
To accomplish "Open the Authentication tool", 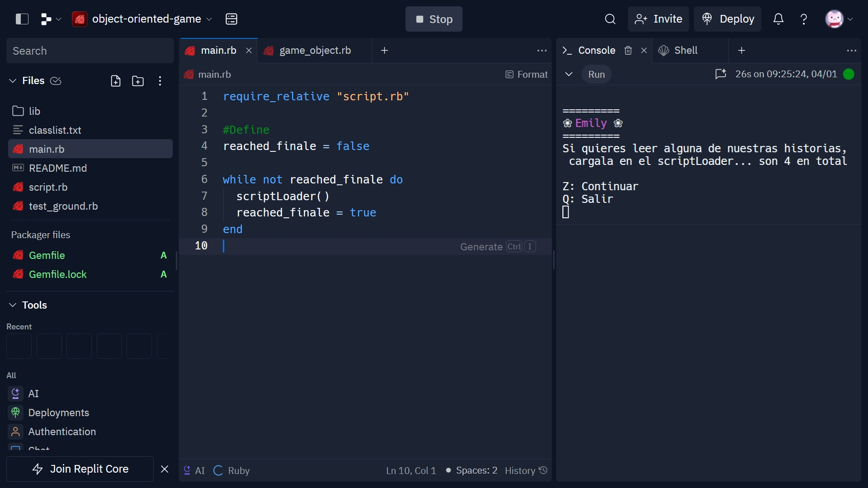I will (x=90, y=432).
